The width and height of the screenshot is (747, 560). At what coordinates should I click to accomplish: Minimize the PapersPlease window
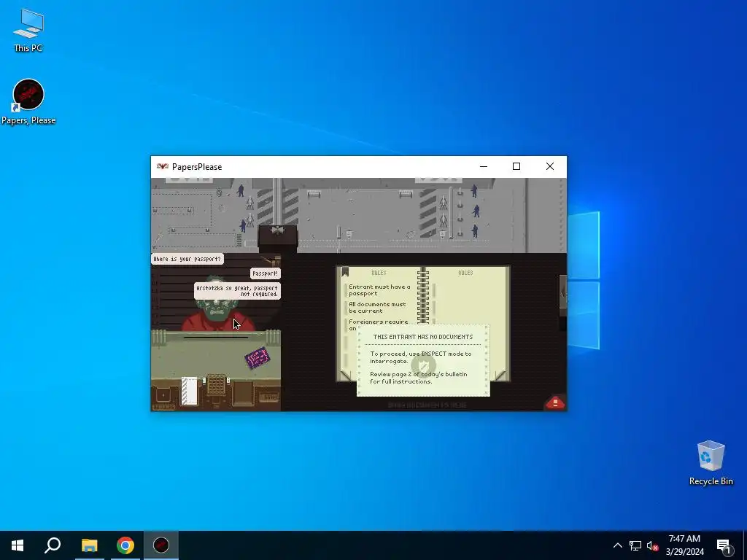point(484,167)
